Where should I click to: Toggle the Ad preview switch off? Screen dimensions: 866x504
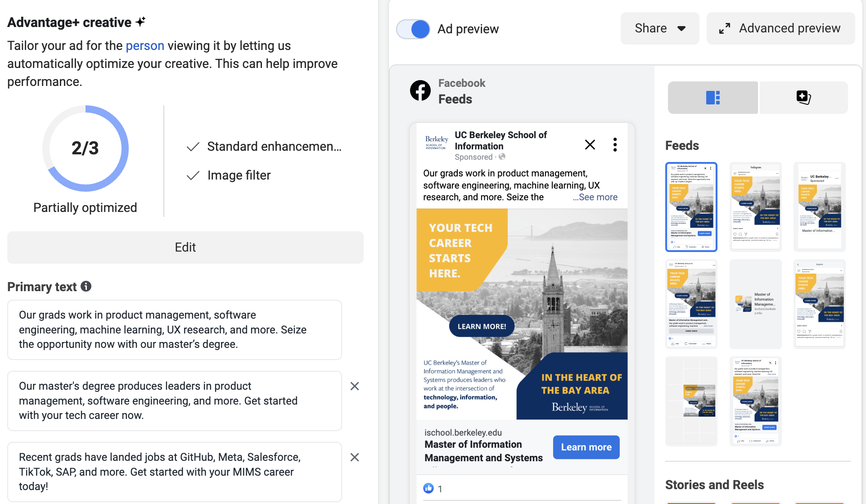(413, 29)
